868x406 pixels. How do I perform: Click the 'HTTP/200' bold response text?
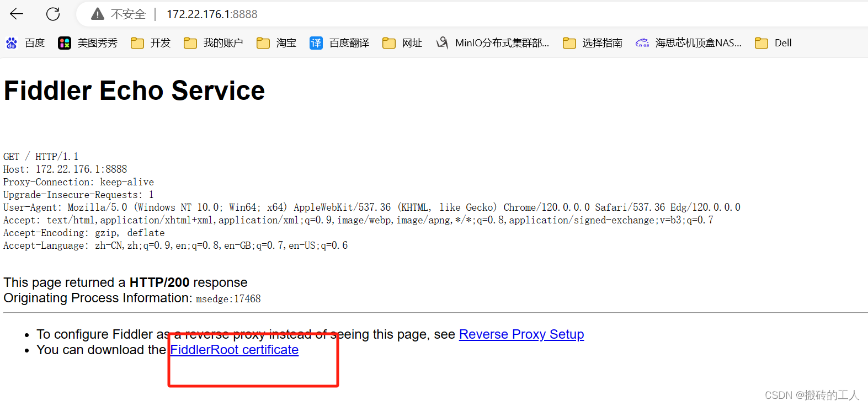click(159, 282)
